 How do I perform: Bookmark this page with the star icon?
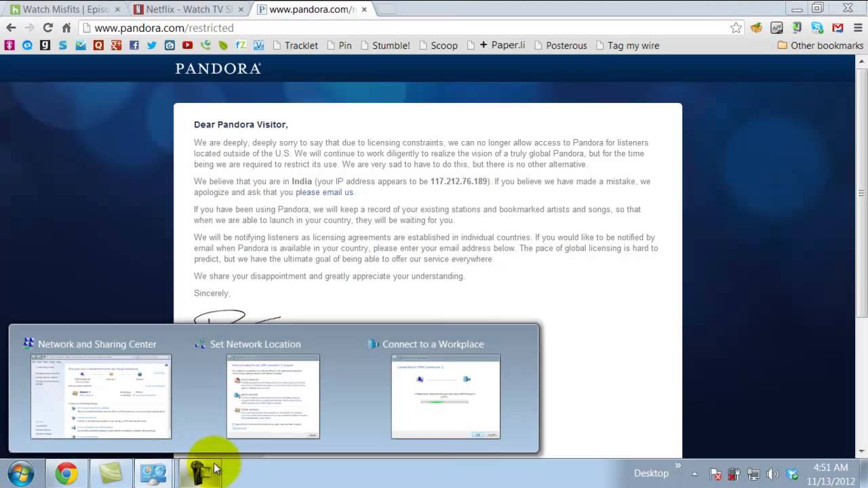tap(736, 28)
